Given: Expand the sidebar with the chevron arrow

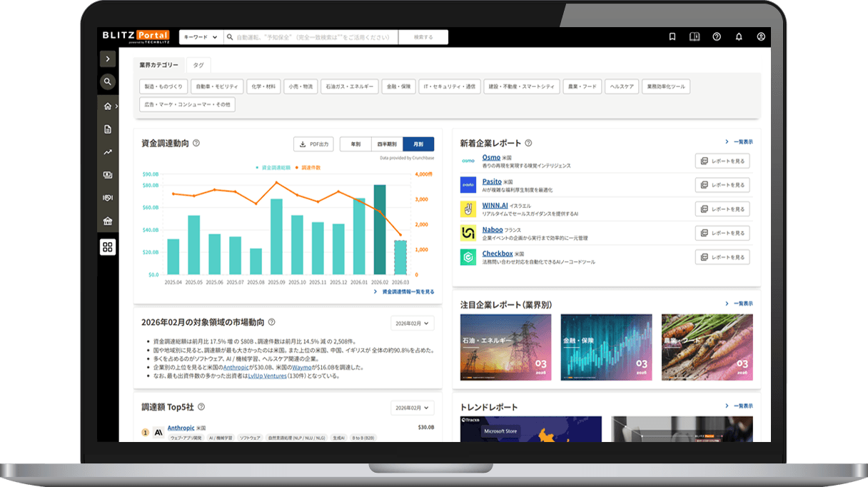Looking at the screenshot, I should pyautogui.click(x=108, y=59).
